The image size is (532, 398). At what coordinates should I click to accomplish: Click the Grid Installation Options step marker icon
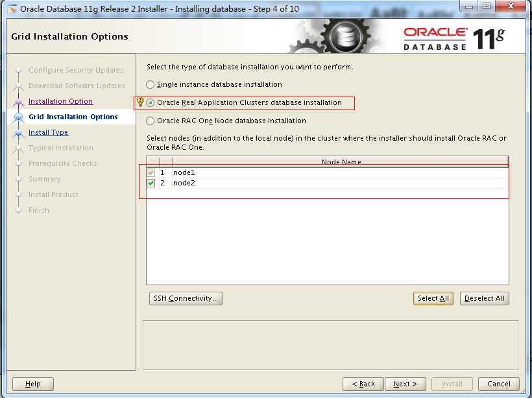18,117
